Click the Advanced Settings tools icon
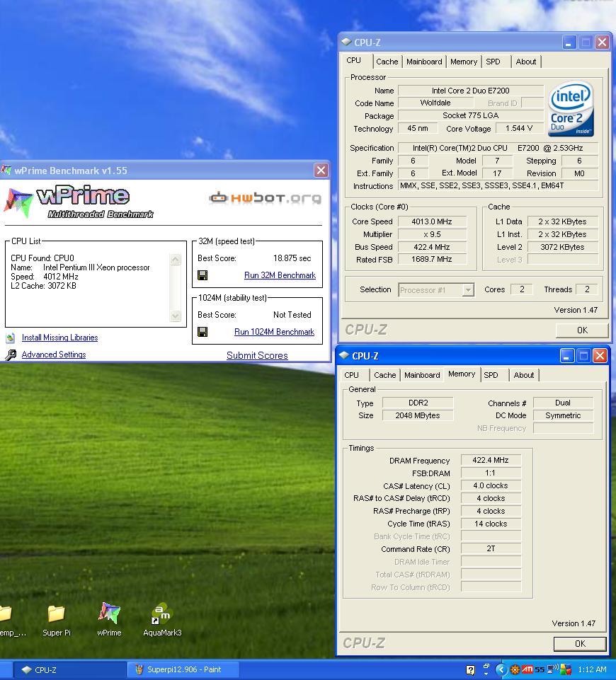 click(x=11, y=355)
